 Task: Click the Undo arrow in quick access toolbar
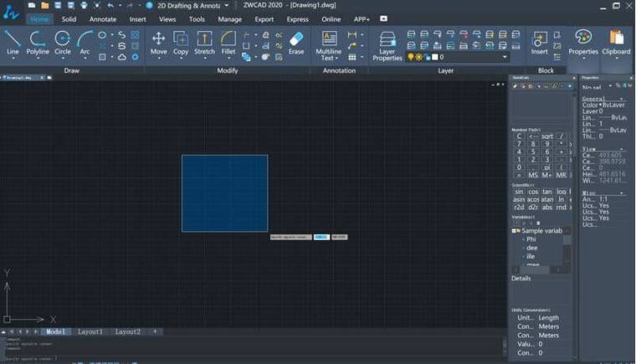tap(110, 6)
